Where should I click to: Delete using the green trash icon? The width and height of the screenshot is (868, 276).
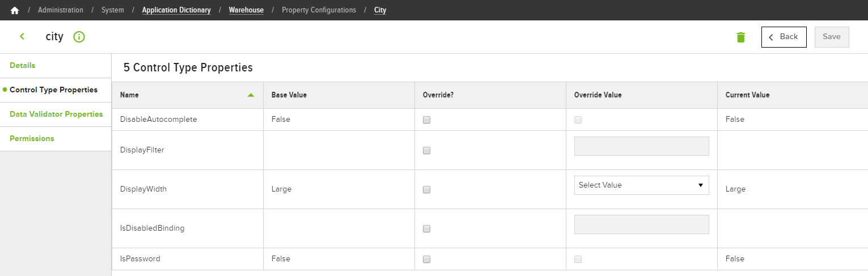point(740,37)
